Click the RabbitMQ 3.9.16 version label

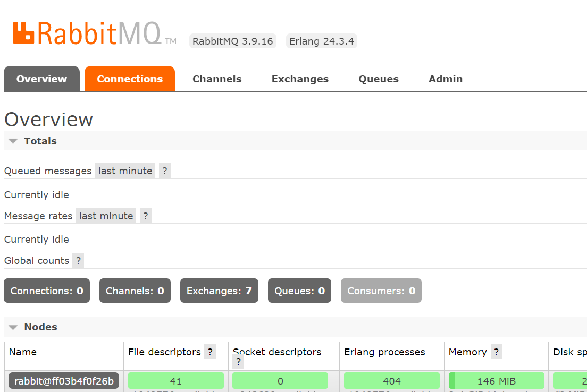coord(232,41)
